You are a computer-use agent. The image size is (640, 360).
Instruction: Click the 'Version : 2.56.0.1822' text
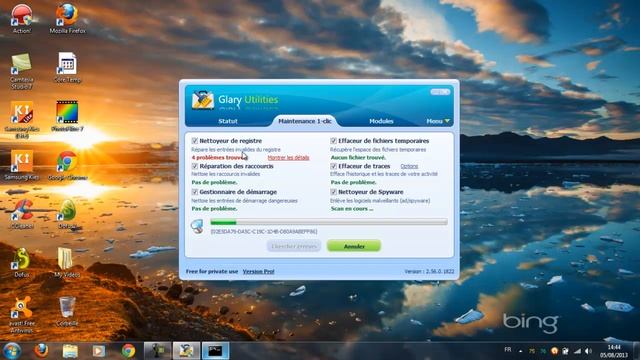tap(429, 271)
